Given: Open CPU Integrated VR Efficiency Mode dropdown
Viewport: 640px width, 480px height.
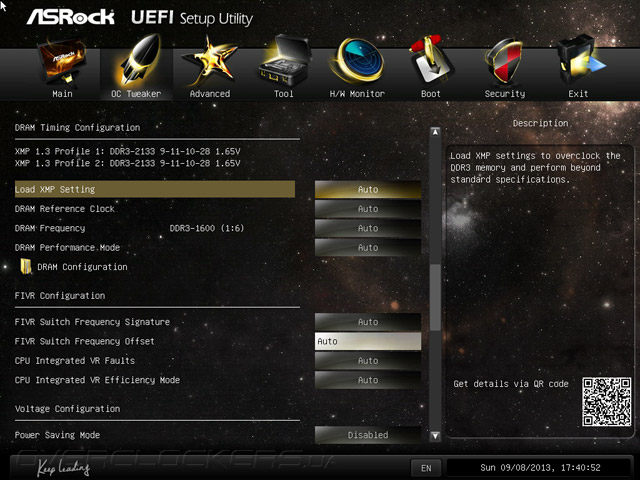Looking at the screenshot, I should pyautogui.click(x=368, y=380).
